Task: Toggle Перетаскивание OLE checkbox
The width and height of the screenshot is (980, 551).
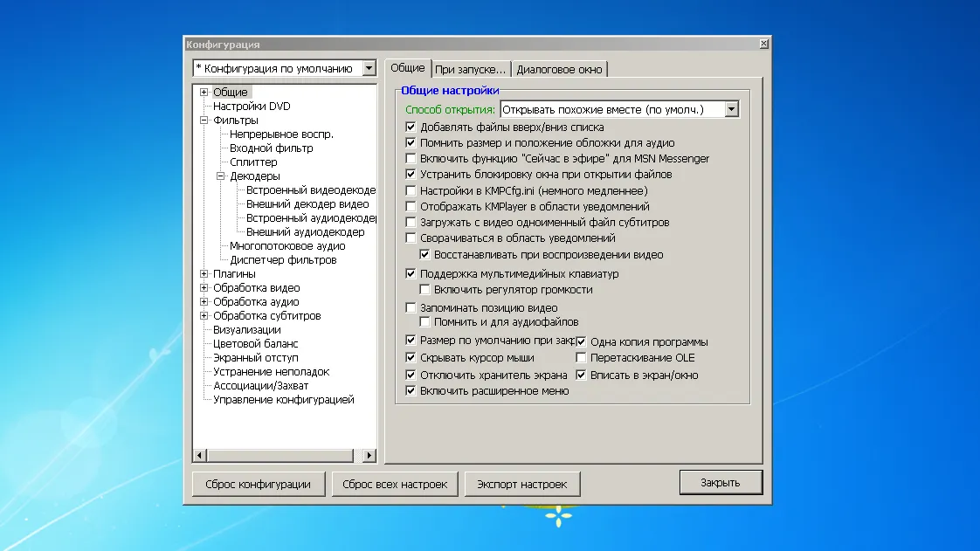Action: [581, 358]
